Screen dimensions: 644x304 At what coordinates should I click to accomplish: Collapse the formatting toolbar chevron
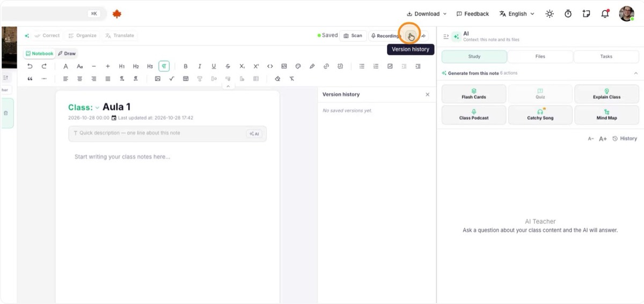pyautogui.click(x=228, y=86)
